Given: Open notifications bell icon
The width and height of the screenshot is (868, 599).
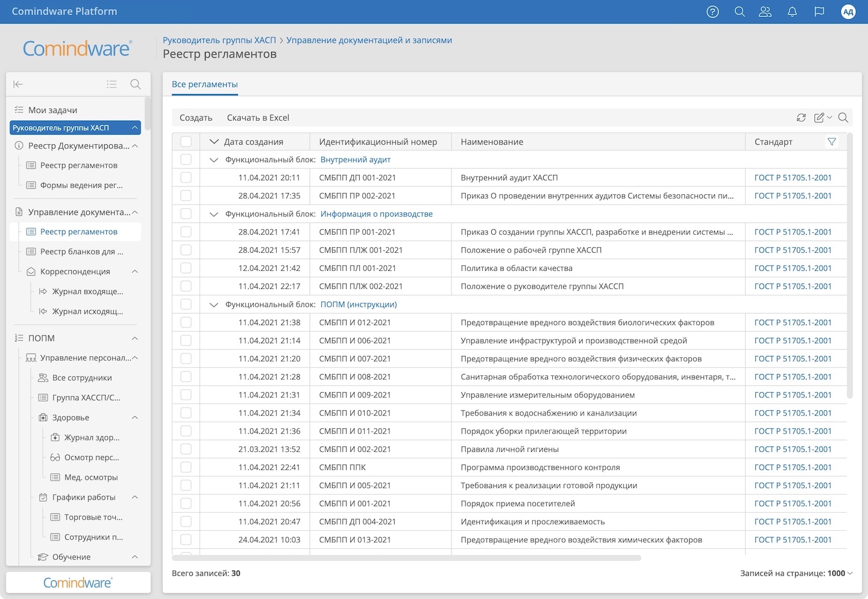Looking at the screenshot, I should click(792, 11).
